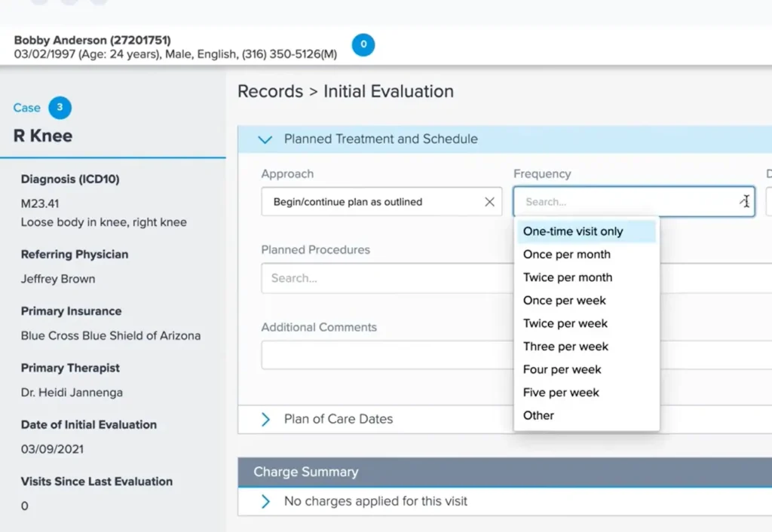Viewport: 772px width, 532px height.
Task: Click the Case count badge showing 3
Action: point(60,108)
